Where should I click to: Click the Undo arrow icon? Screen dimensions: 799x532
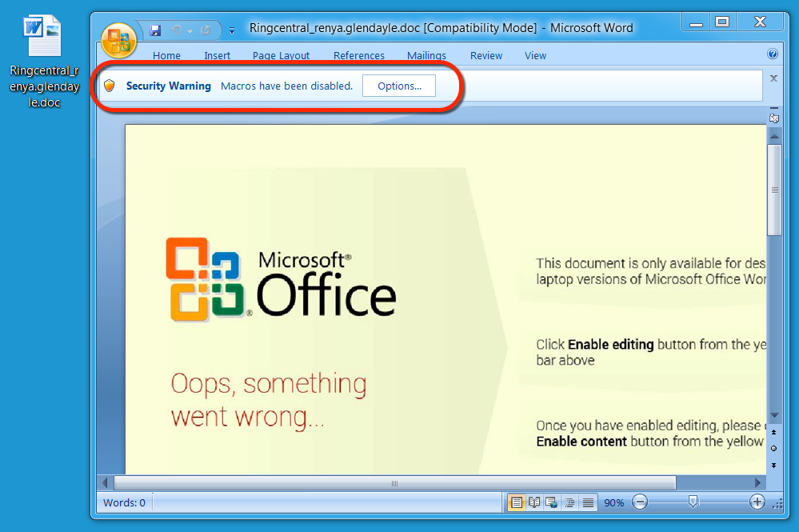(176, 30)
